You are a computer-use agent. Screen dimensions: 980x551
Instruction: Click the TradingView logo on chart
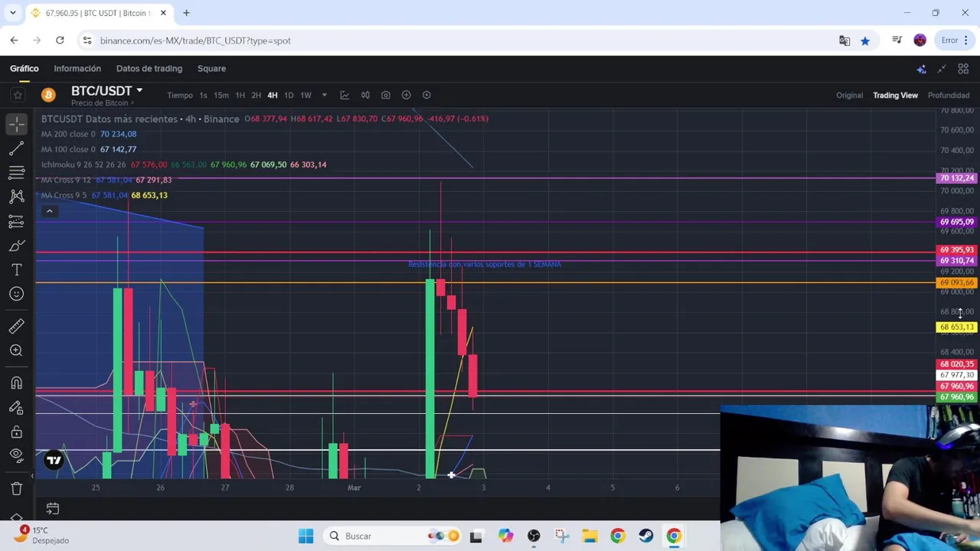tap(54, 460)
